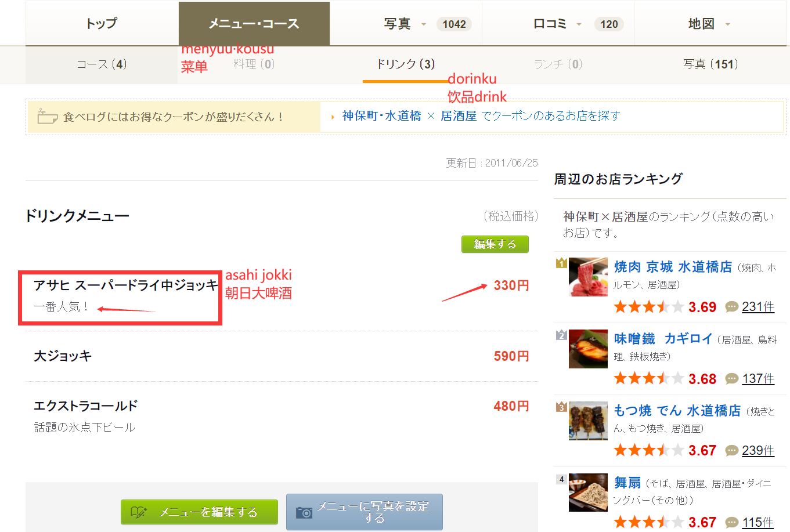Click the 舞扇 soba thumbnail
790x532 pixels.
[x=588, y=493]
